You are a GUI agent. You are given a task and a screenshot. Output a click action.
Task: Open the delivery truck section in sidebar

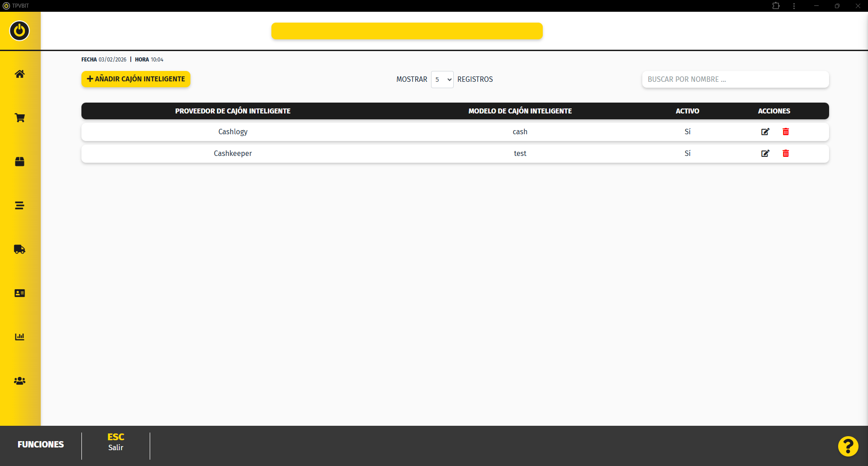(19, 249)
